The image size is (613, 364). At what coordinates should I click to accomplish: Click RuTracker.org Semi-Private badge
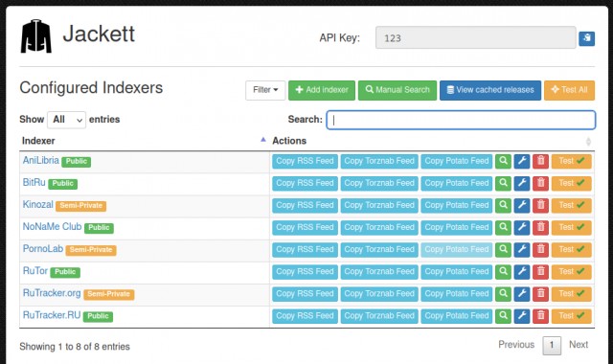[x=108, y=294]
